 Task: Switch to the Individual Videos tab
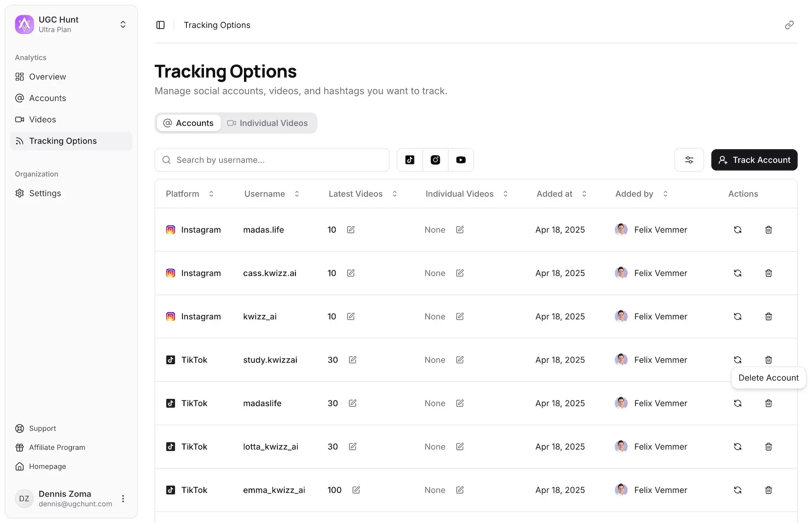coord(268,123)
